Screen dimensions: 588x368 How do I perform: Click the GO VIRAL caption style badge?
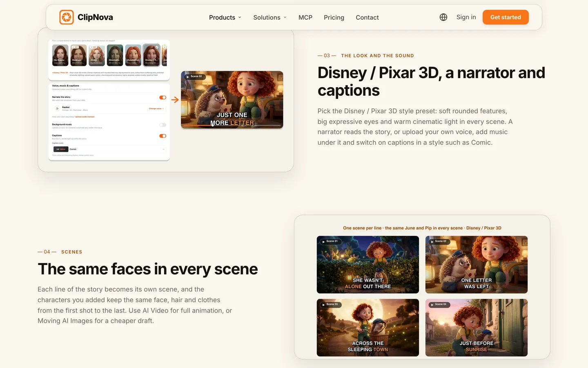click(61, 149)
